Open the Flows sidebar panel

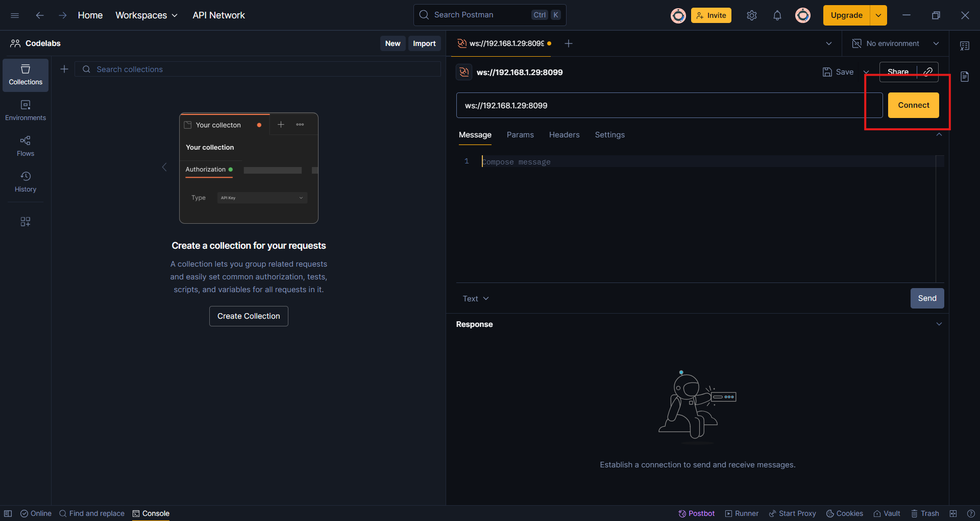point(26,147)
